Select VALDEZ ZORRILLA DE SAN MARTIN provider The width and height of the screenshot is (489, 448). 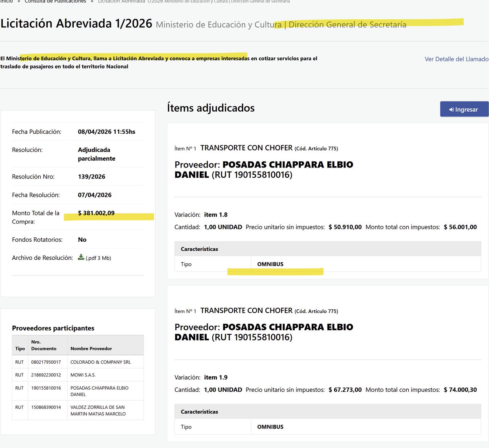tap(98, 410)
